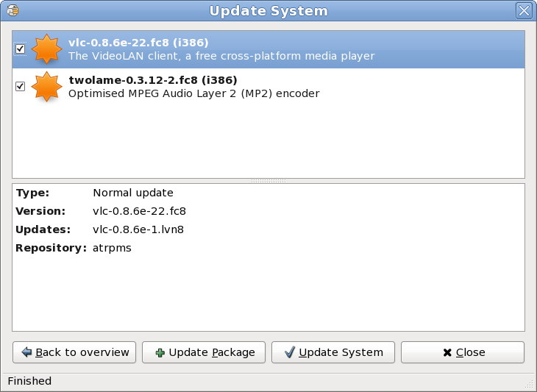Click the black X icon on Close button
This screenshot has height=392, width=537.
point(447,352)
